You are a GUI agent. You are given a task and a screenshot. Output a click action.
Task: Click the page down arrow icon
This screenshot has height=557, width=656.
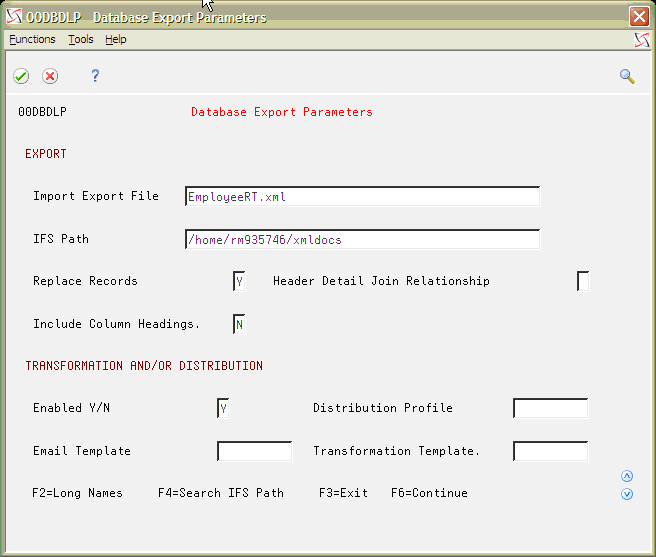627,494
